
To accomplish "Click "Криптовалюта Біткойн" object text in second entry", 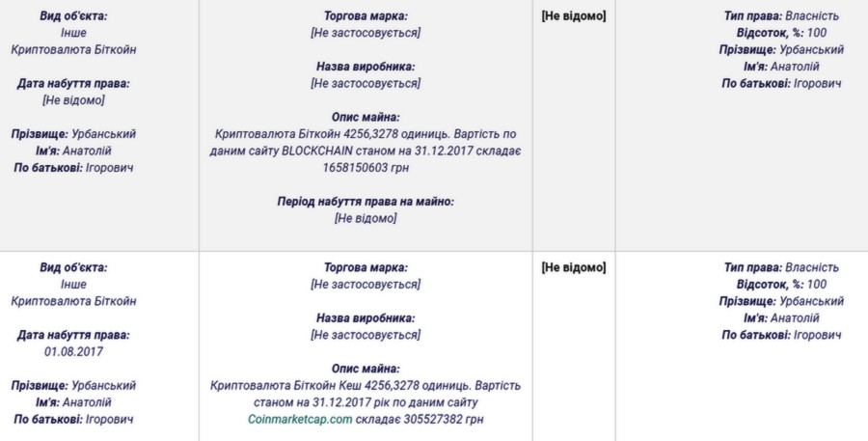I will click(73, 301).
